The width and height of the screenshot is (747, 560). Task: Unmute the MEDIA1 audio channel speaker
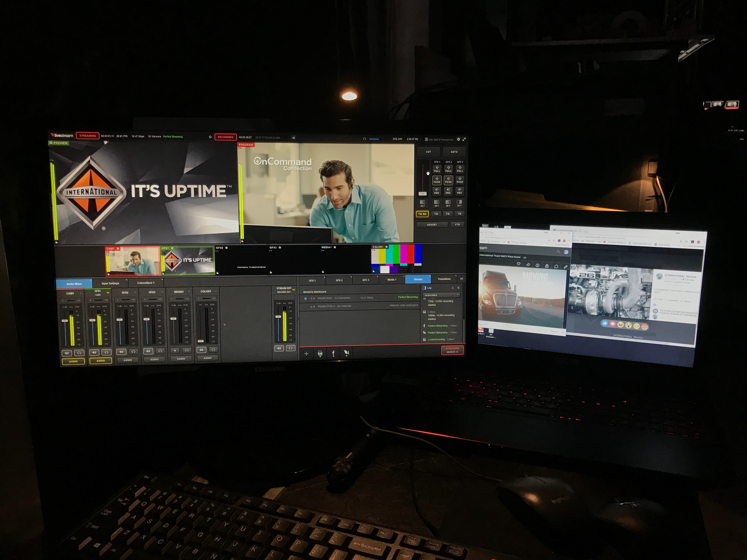click(x=175, y=350)
